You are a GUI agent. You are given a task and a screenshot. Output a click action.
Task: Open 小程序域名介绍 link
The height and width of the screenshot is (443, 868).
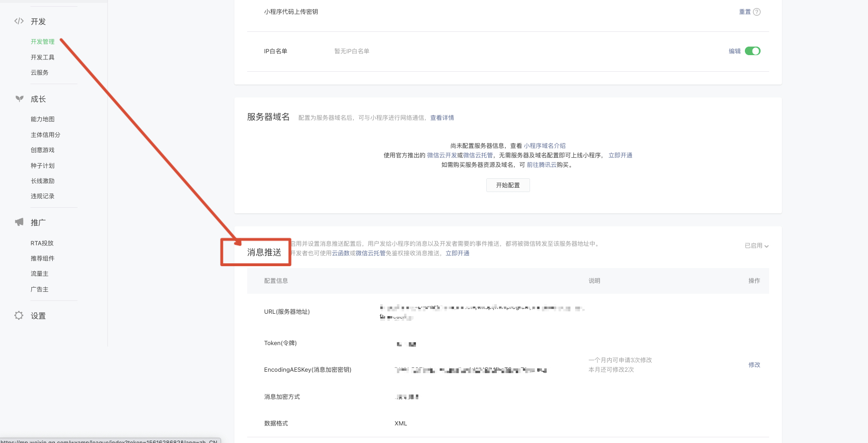(x=545, y=146)
